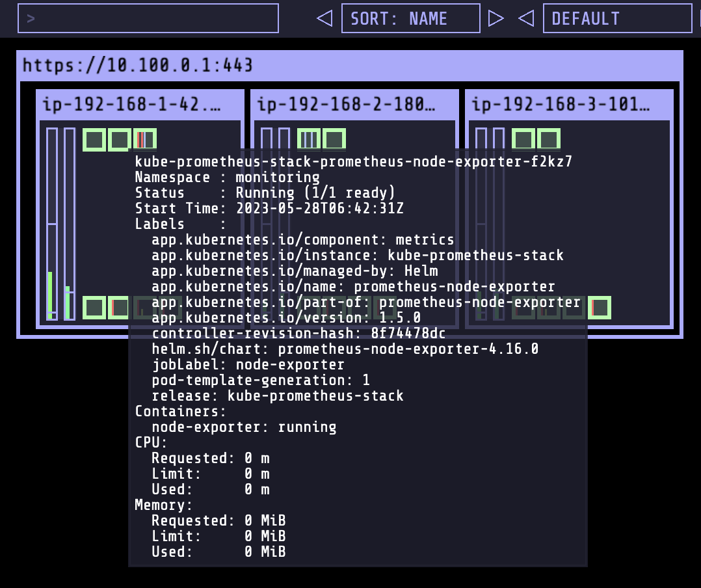
Task: Click bottom-right pod box in node ip-192-168-3-101
Action: click(x=600, y=308)
